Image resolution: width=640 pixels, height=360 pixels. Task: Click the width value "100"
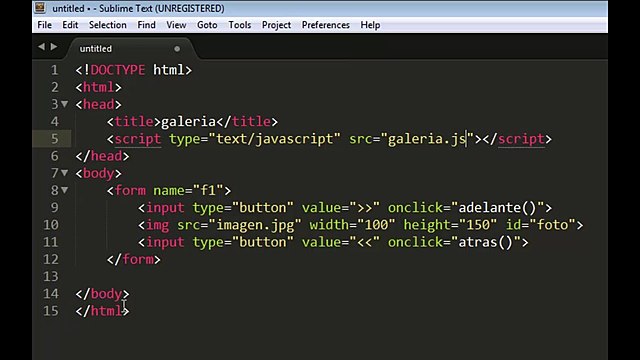pos(376,225)
